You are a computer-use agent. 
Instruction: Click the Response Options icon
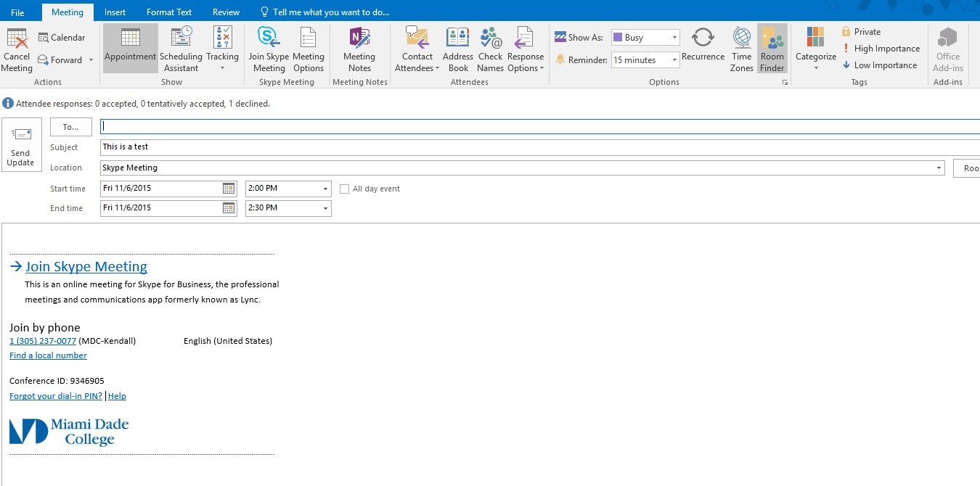pyautogui.click(x=524, y=38)
